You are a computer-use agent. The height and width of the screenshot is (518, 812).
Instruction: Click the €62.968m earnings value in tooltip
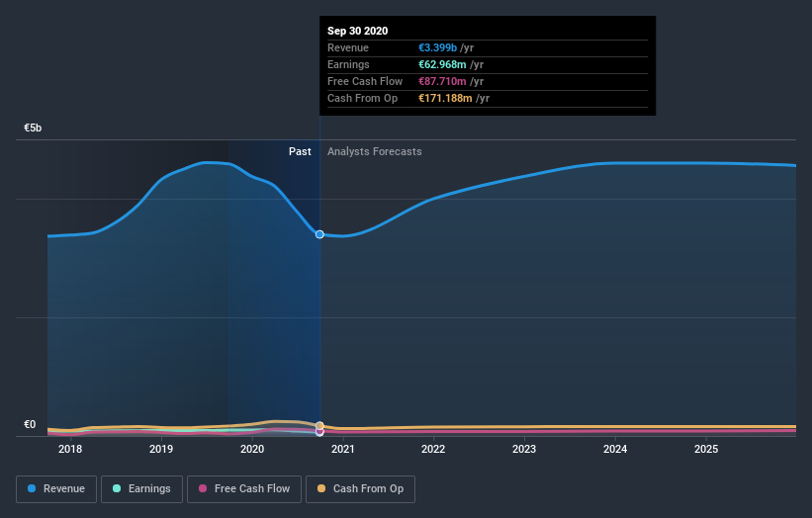pyautogui.click(x=442, y=64)
